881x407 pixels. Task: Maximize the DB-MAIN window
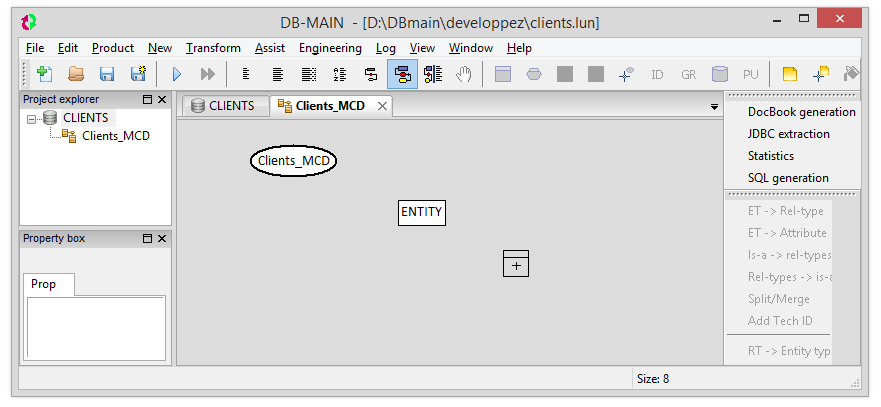tap(805, 19)
